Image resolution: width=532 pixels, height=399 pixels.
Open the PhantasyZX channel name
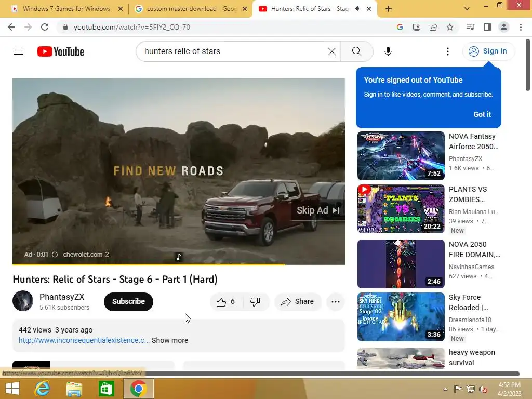(62, 297)
